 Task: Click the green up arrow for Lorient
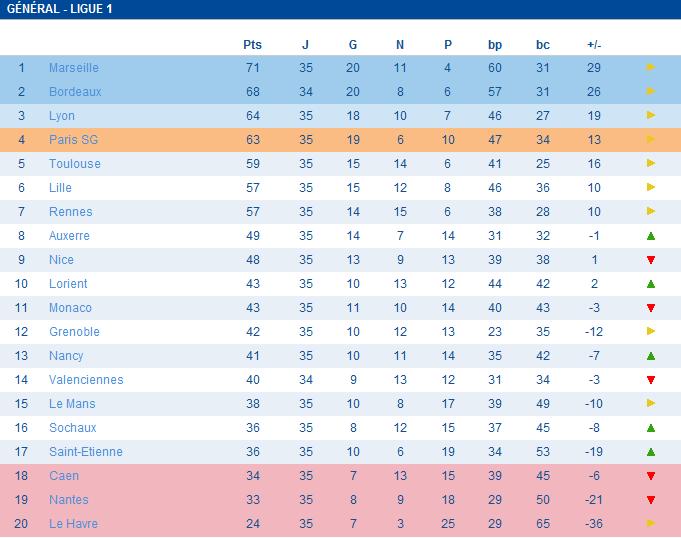(650, 284)
